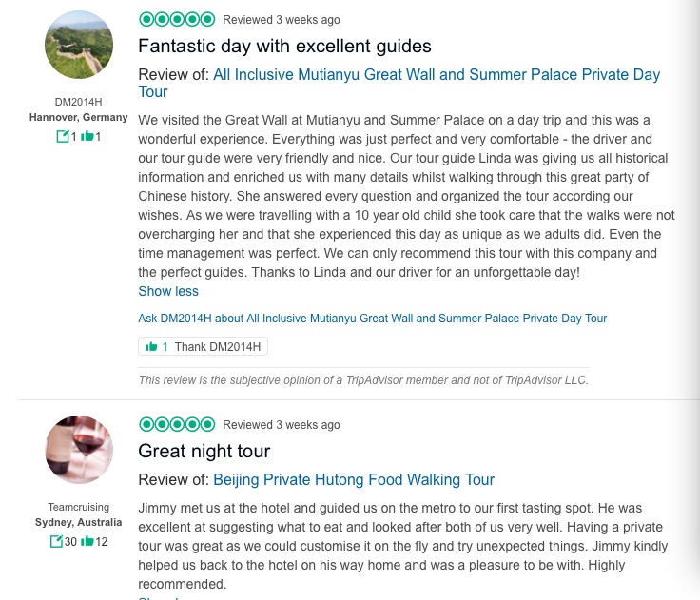
Task: Open the review titled Fantastic day with excellent guides
Action: [x=284, y=46]
